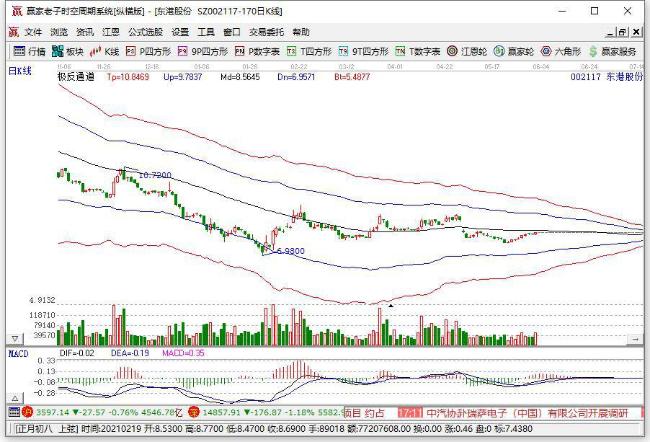This screenshot has height=442, width=650.
Task: Open news ticker headline 中汽协赴瑞萨电子
Action: pyautogui.click(x=527, y=413)
